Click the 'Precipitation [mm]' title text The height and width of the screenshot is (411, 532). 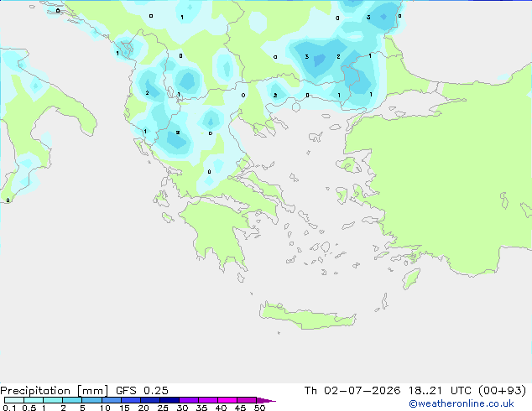point(55,391)
